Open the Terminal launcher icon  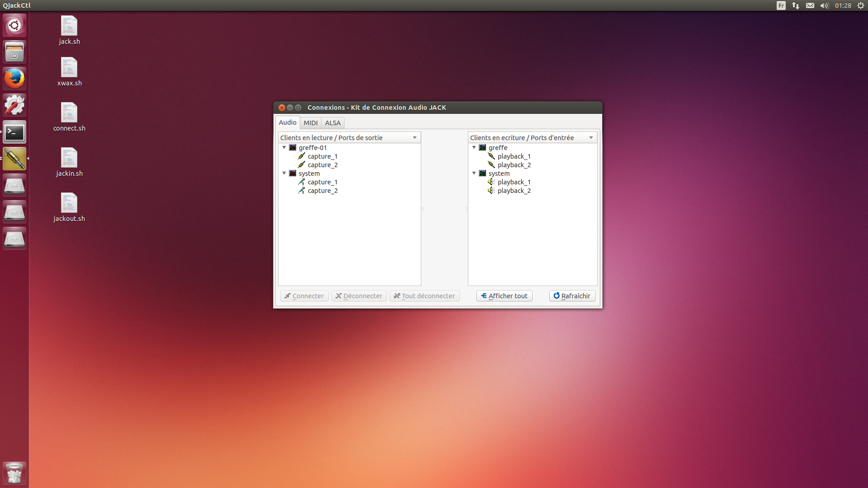coord(14,132)
